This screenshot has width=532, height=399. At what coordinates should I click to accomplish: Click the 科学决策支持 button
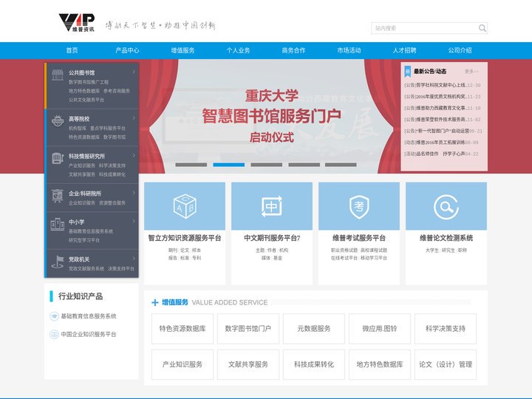click(446, 328)
